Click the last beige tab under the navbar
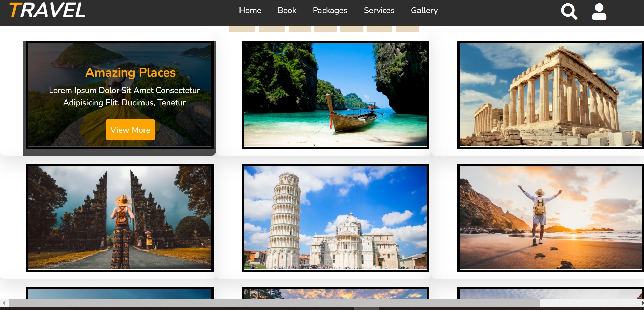Screen dimensions: 644x310 point(407,29)
